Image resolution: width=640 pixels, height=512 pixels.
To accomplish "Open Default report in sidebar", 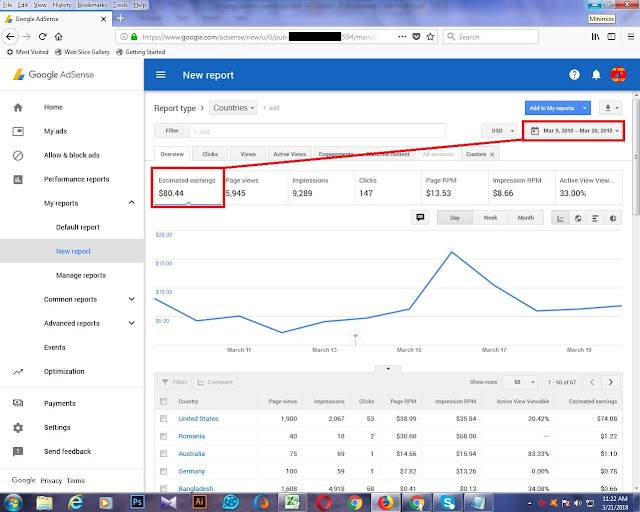I will pos(78,227).
